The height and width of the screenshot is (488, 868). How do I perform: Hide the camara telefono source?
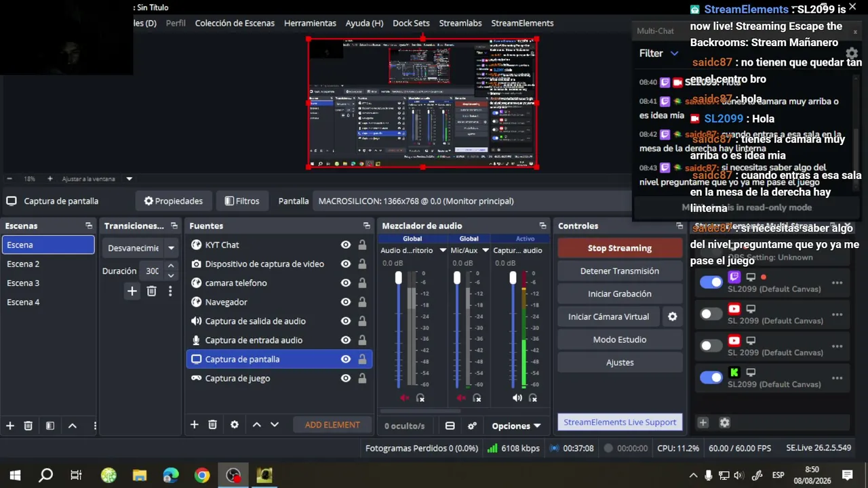(x=346, y=283)
